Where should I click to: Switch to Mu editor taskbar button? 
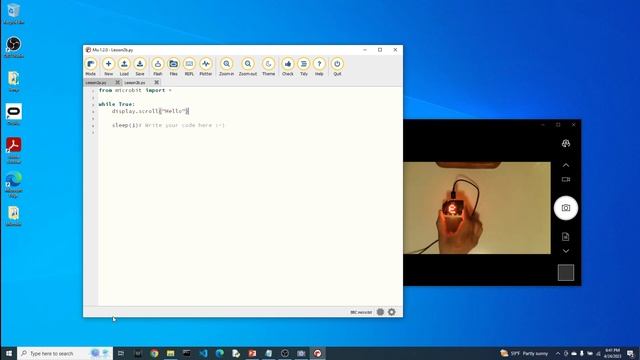(x=318, y=353)
